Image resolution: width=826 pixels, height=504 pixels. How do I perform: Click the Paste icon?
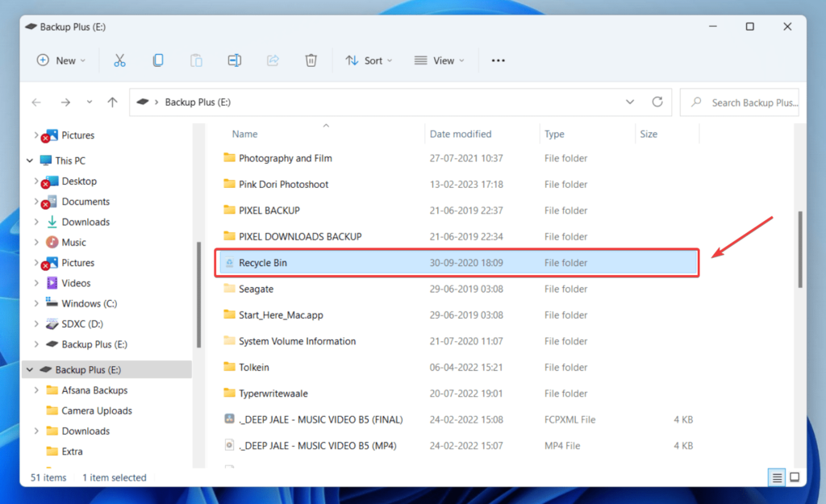click(196, 60)
